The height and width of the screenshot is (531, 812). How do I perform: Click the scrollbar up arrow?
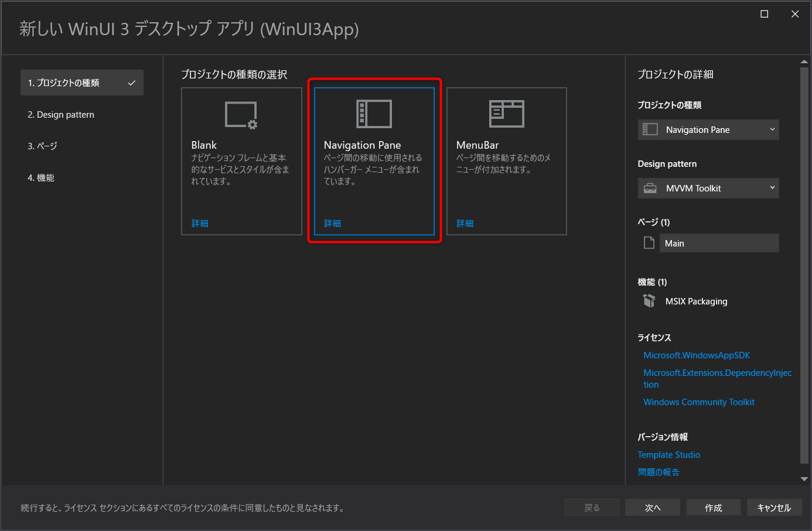click(804, 61)
